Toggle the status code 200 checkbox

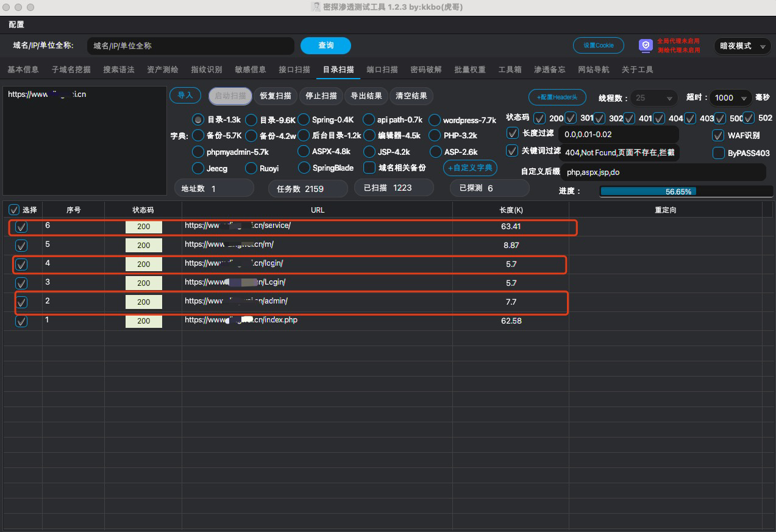click(539, 118)
